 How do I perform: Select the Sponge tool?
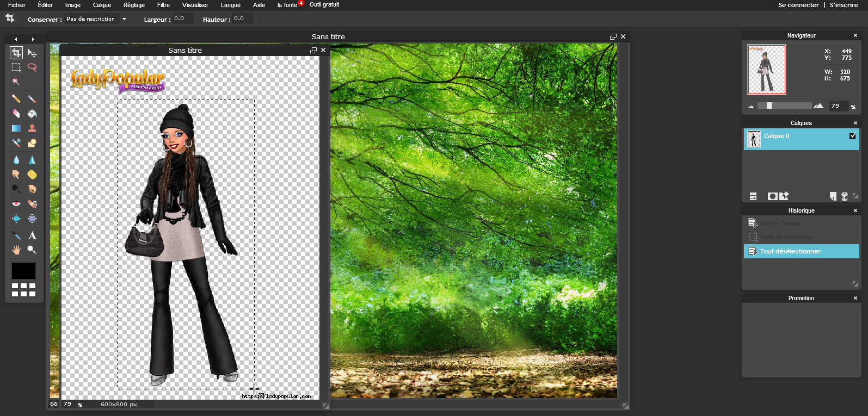(32, 175)
